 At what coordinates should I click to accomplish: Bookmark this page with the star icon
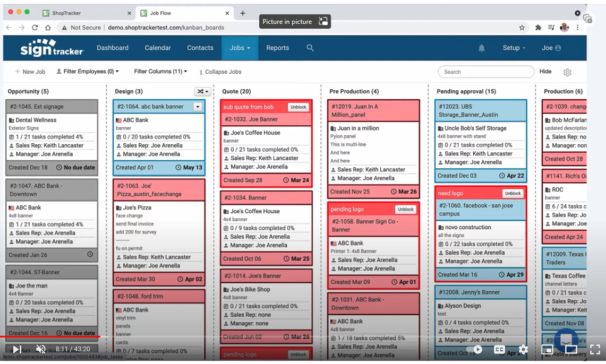pyautogui.click(x=522, y=28)
